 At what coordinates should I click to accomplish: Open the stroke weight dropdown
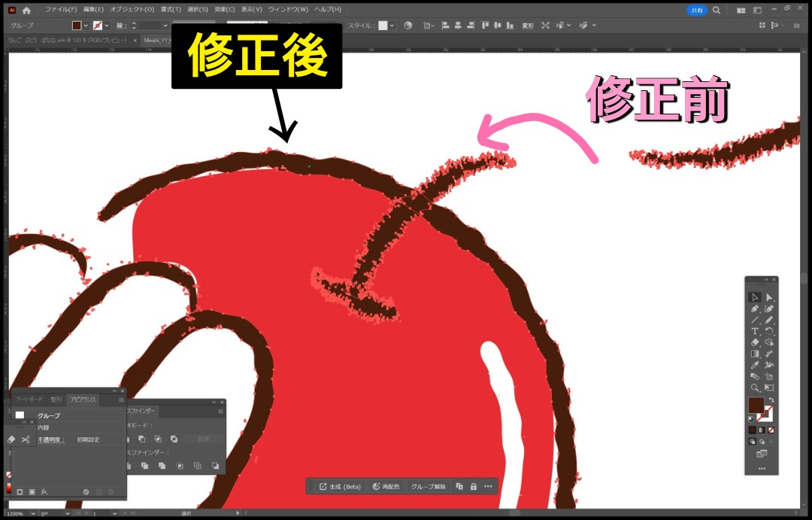(167, 25)
